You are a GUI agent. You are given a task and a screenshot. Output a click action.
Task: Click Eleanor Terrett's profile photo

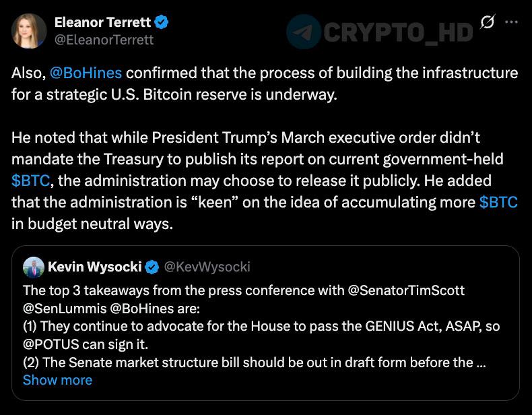(x=29, y=31)
